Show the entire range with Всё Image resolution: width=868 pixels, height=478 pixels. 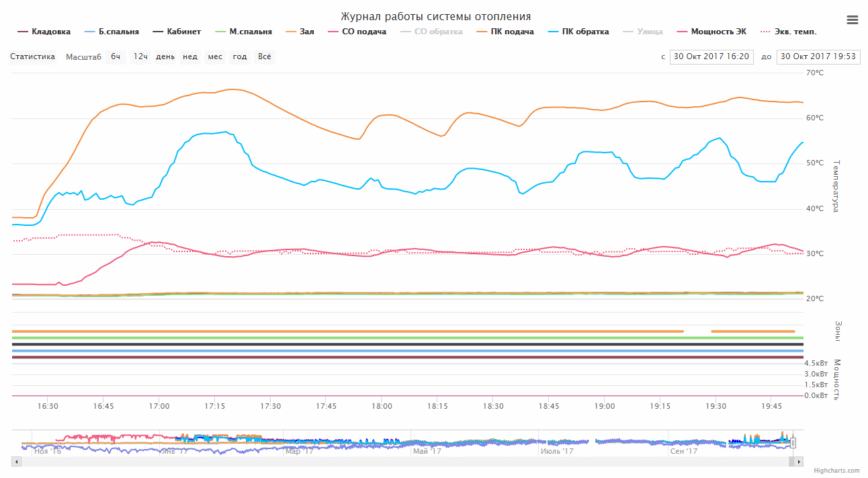(265, 56)
